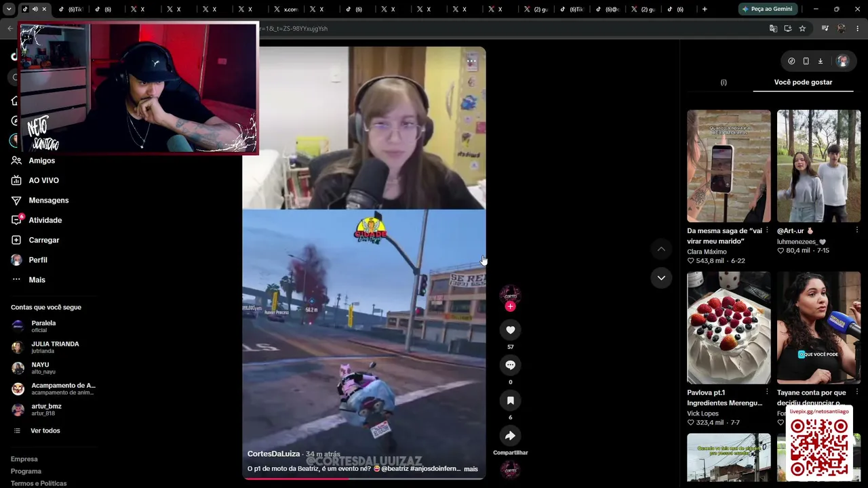The image size is (868, 488).
Task: Open 'Termos e Políticas' footer link
Action: click(39, 483)
